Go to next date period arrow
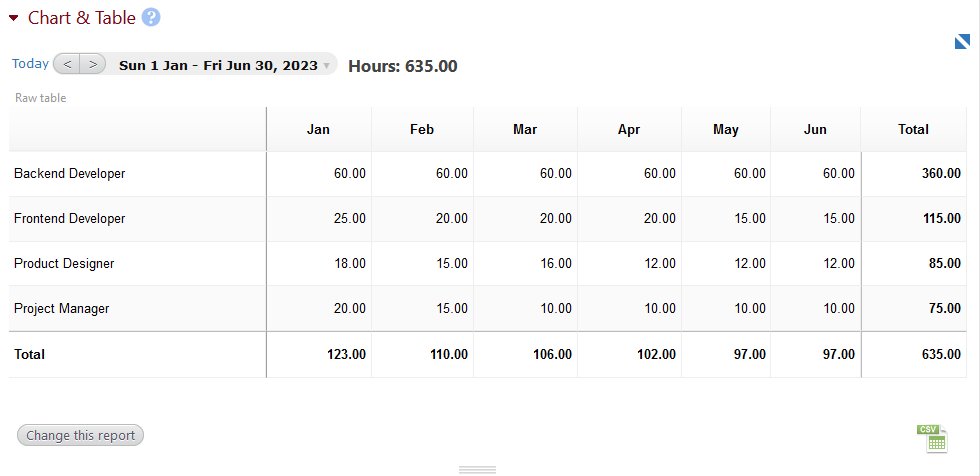 click(x=92, y=64)
